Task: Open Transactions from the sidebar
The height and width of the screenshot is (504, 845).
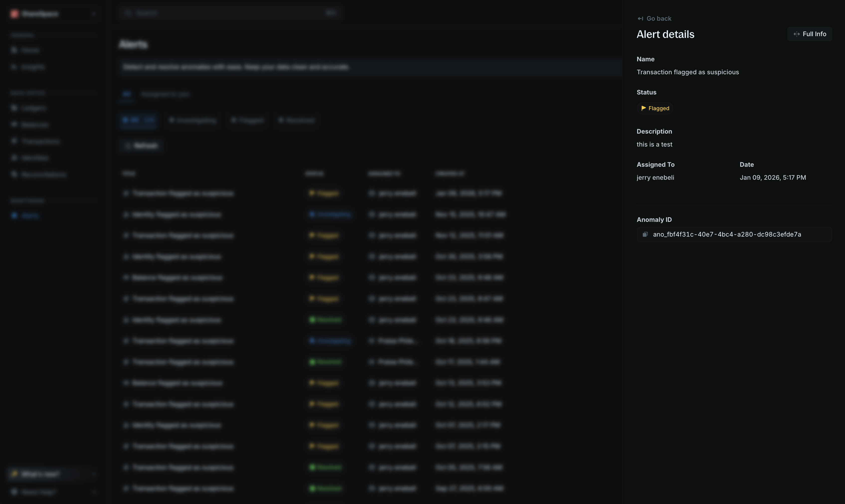Action: coord(14,141)
